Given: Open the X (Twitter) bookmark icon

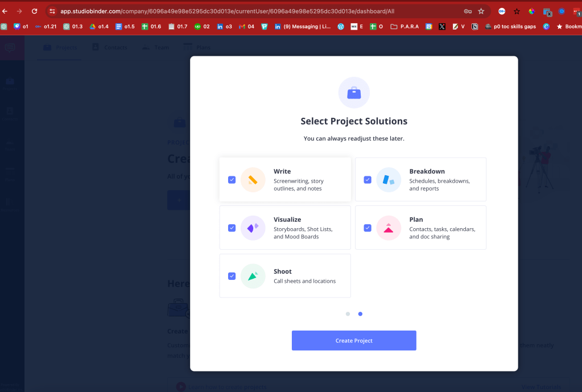Looking at the screenshot, I should 441,26.
